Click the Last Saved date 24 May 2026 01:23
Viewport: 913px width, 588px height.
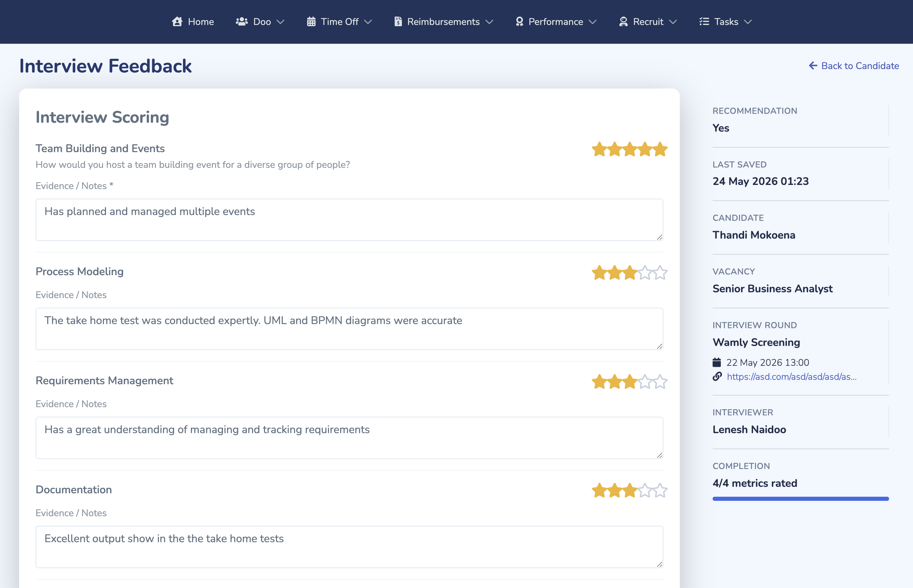760,182
